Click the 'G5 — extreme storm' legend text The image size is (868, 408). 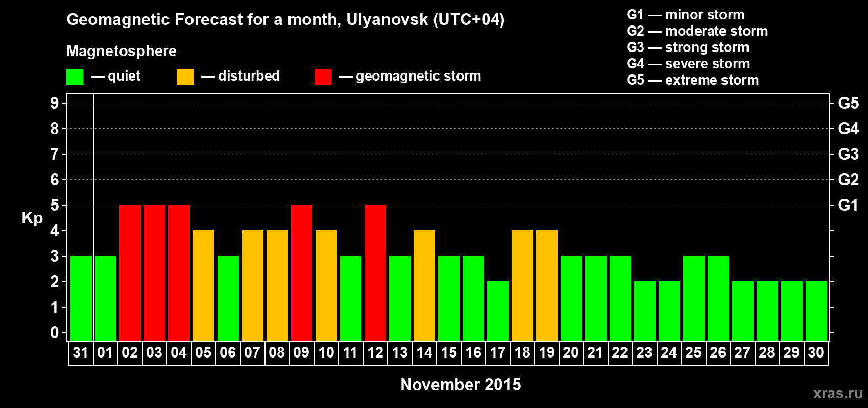(692, 80)
